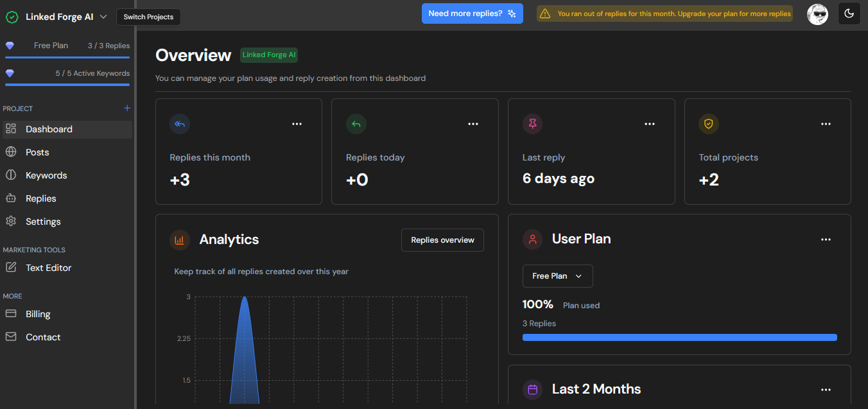Open Posts from the sidebar
Image resolution: width=868 pixels, height=409 pixels.
(x=67, y=152)
